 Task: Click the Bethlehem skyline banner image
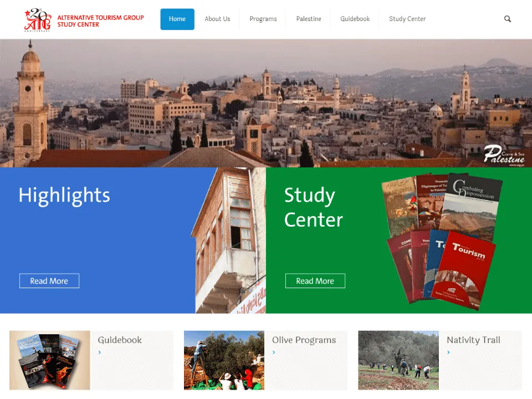(266, 103)
